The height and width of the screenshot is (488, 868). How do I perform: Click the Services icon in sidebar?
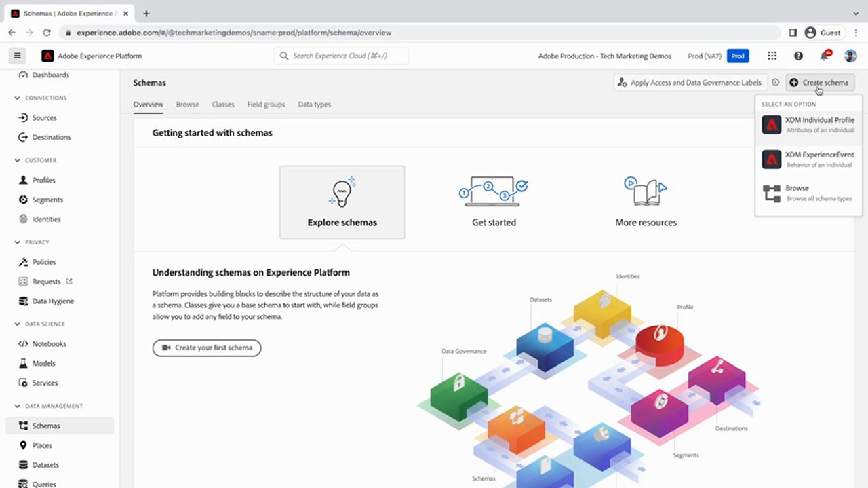tap(23, 383)
